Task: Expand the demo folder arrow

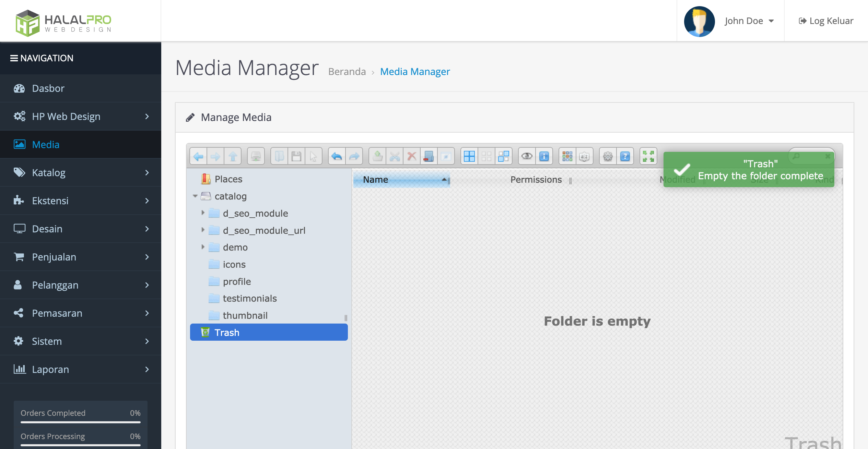Action: pyautogui.click(x=203, y=247)
